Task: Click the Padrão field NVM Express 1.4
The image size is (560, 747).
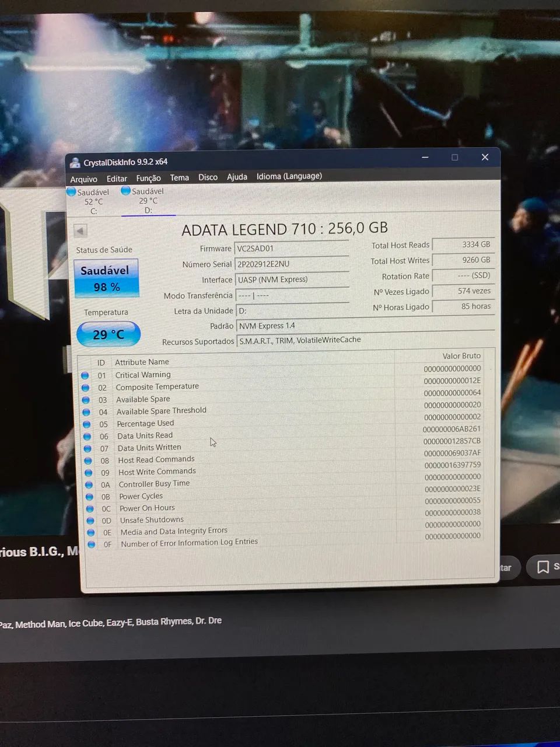Action: [366, 325]
